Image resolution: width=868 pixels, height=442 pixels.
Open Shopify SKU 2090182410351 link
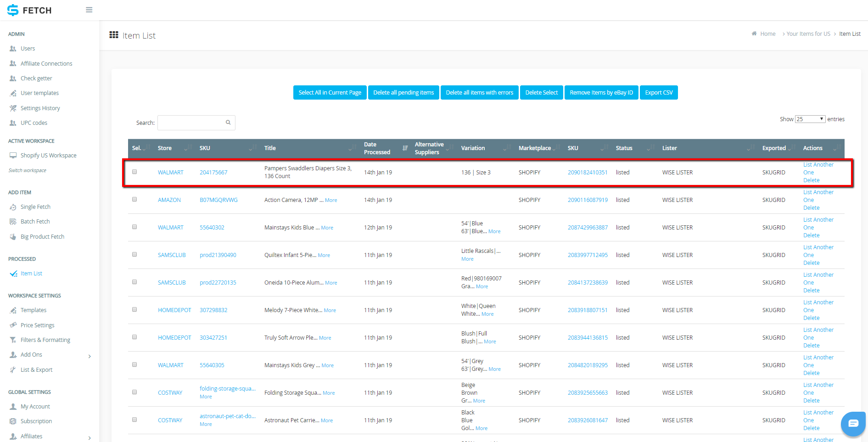coord(588,173)
